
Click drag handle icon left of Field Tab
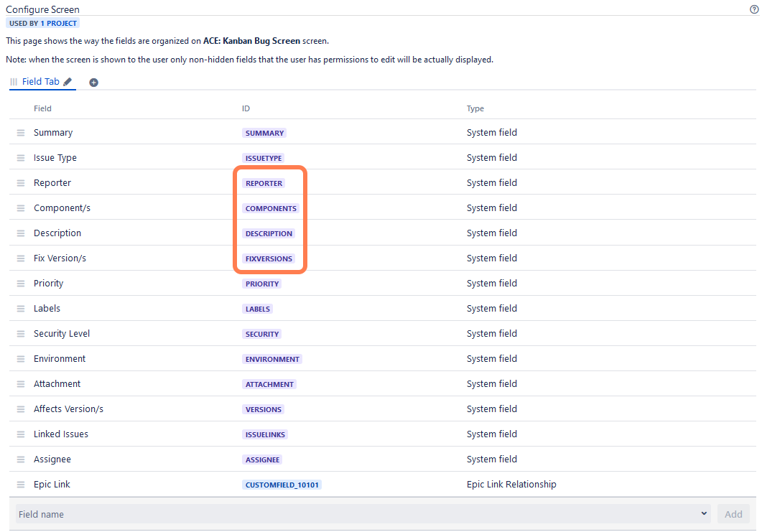pos(14,82)
